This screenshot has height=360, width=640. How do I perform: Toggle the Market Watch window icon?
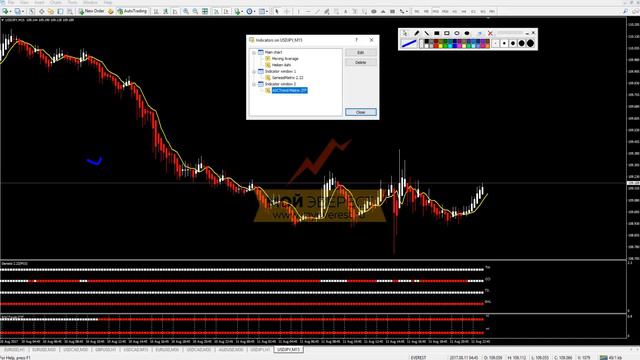31,11
